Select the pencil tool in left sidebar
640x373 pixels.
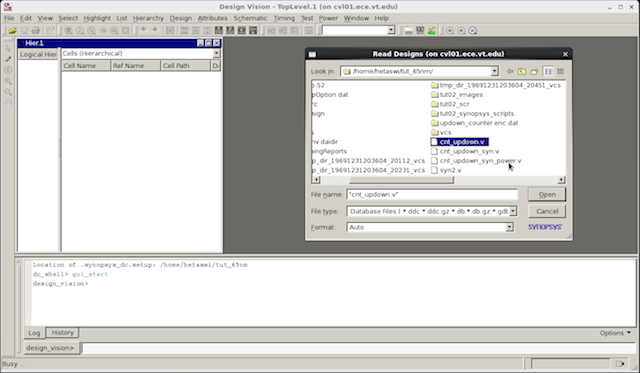pyautogui.click(x=8, y=59)
